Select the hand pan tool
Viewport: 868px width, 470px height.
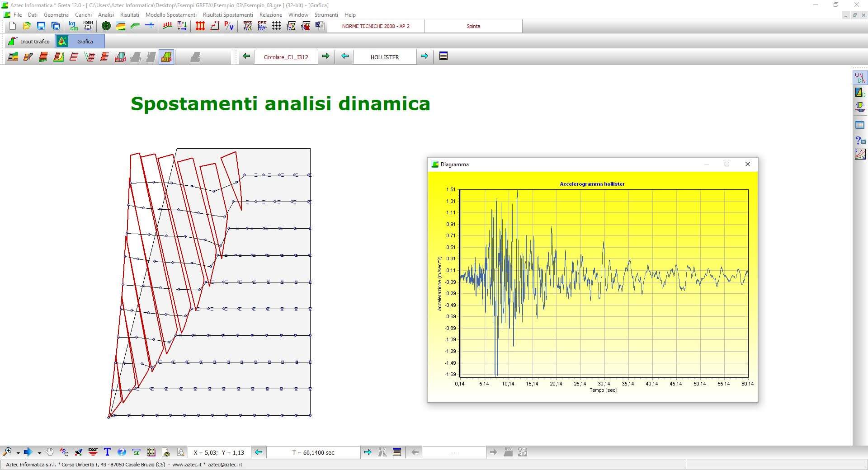click(50, 452)
